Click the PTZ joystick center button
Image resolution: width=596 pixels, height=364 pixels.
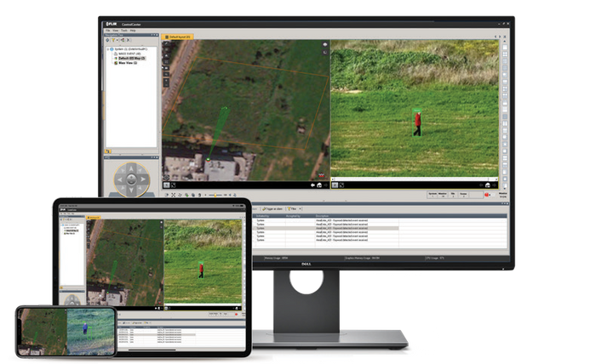[130, 179]
